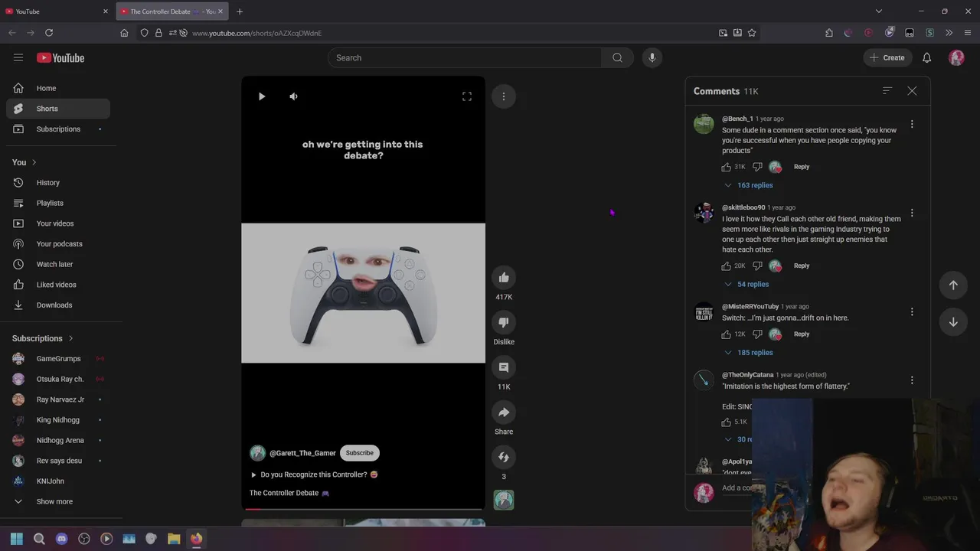Viewport: 980px width, 551px height.
Task: Open Subscriptions in the sidebar
Action: 58,129
